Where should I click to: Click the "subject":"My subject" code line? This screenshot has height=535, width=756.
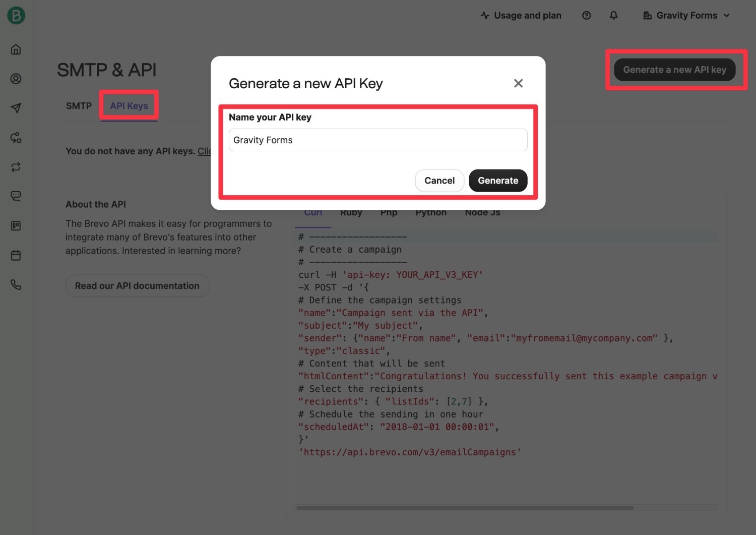pos(360,326)
